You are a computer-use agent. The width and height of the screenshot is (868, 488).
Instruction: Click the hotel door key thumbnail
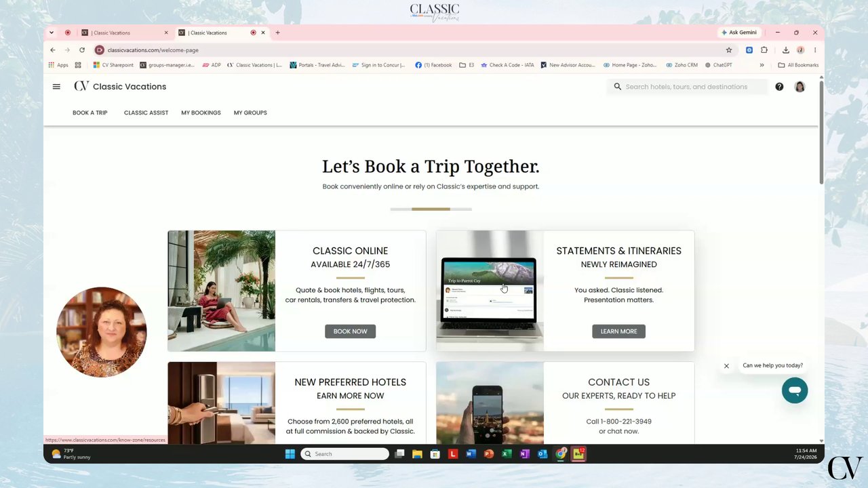(x=222, y=403)
